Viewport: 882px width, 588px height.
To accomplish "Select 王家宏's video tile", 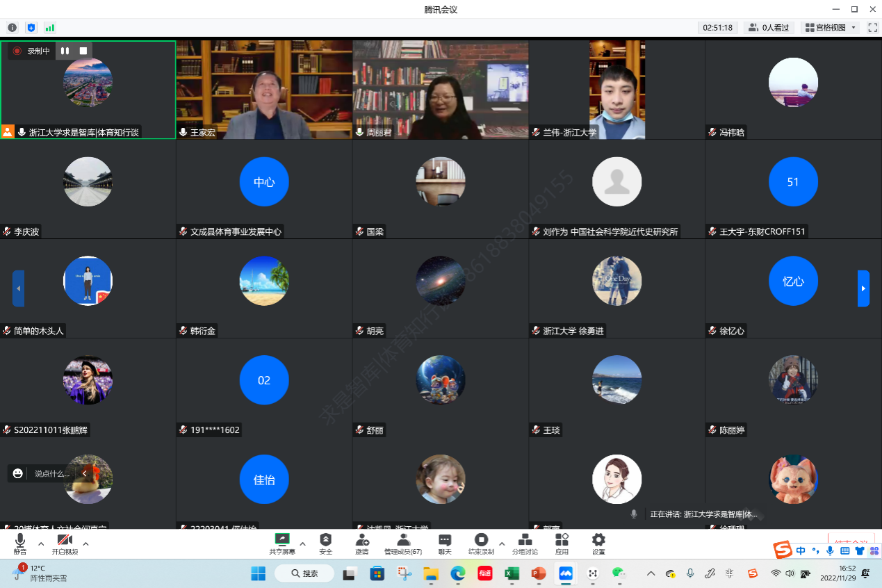I will 264,89.
